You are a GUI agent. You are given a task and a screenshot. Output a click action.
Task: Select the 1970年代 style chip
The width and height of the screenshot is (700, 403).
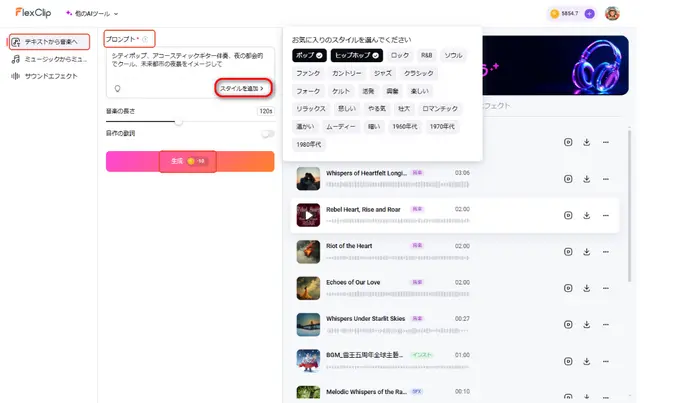click(x=442, y=127)
